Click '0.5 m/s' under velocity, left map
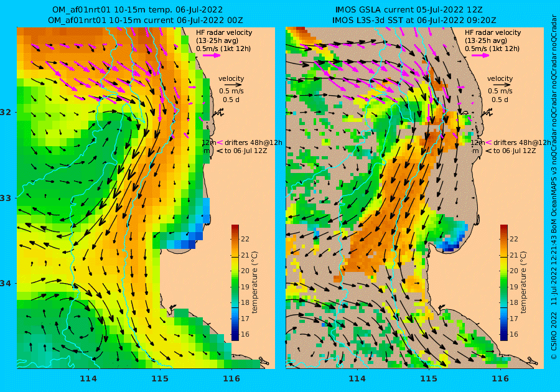Image resolution: width=560 pixels, height=392 pixels. (x=231, y=91)
